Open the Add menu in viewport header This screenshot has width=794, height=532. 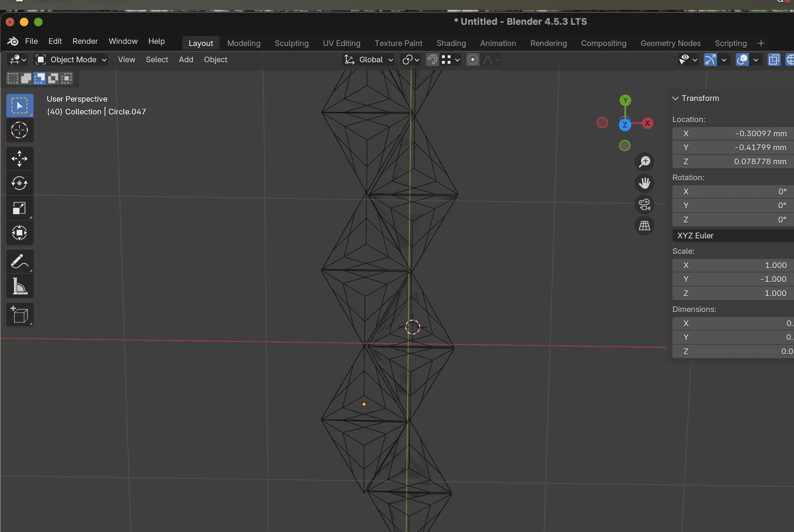pyautogui.click(x=186, y=60)
